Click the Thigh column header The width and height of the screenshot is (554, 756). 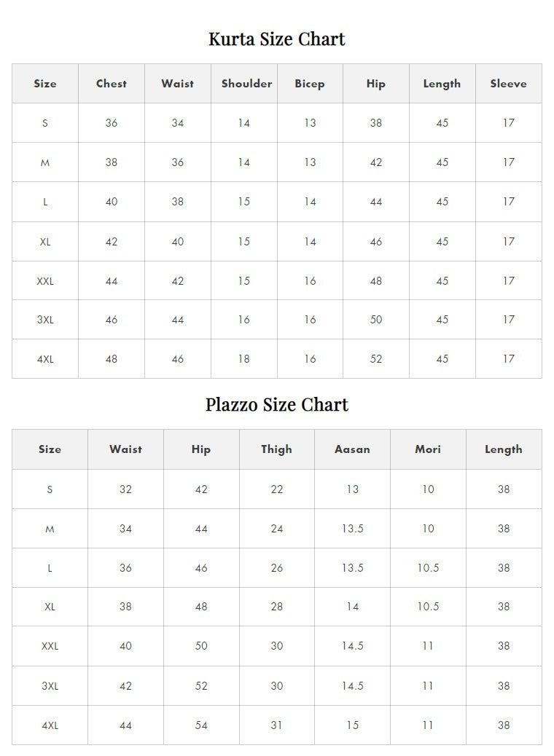point(276,449)
